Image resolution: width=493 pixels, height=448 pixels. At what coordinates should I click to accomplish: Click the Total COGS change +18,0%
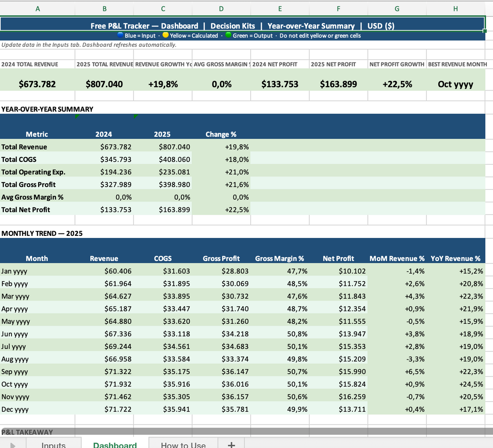pyautogui.click(x=237, y=159)
